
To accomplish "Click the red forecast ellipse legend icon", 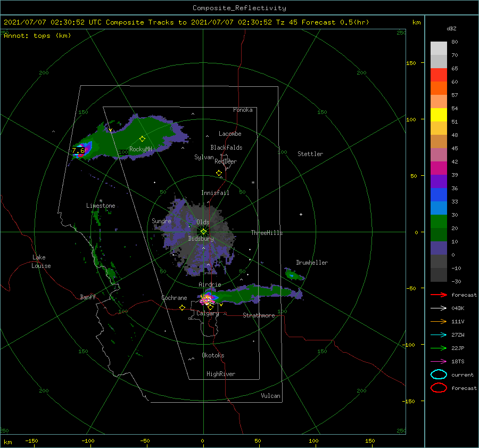I will pyautogui.click(x=439, y=388).
